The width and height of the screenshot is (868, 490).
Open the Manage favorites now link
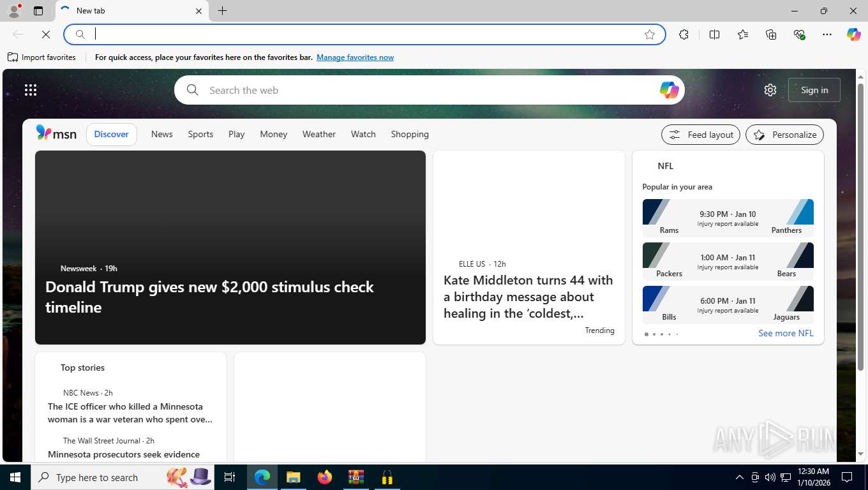(x=355, y=57)
